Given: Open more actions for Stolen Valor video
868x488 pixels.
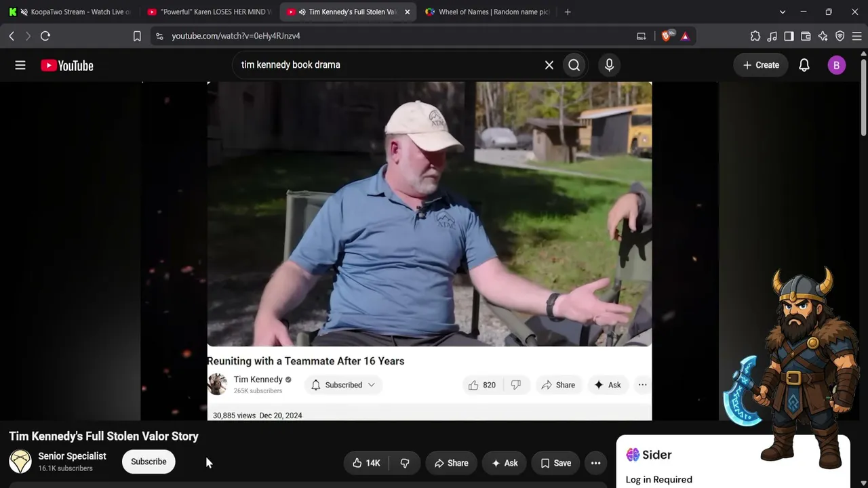Looking at the screenshot, I should [x=596, y=463].
